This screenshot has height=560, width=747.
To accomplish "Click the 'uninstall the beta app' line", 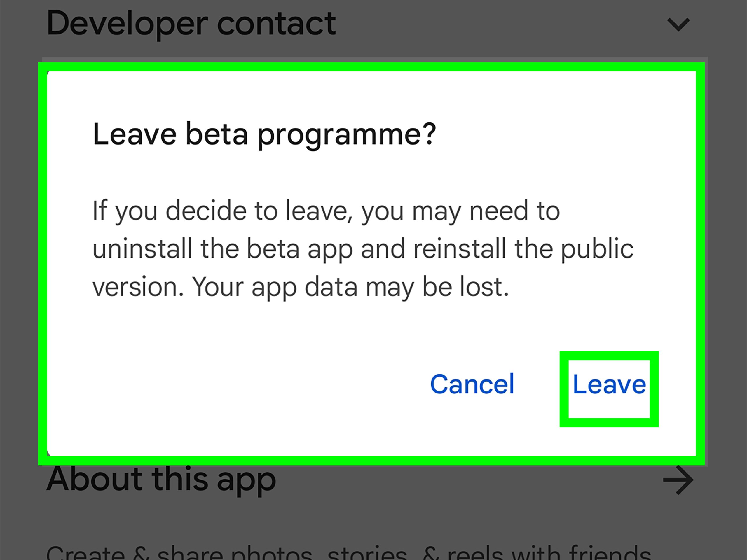I will (x=363, y=249).
